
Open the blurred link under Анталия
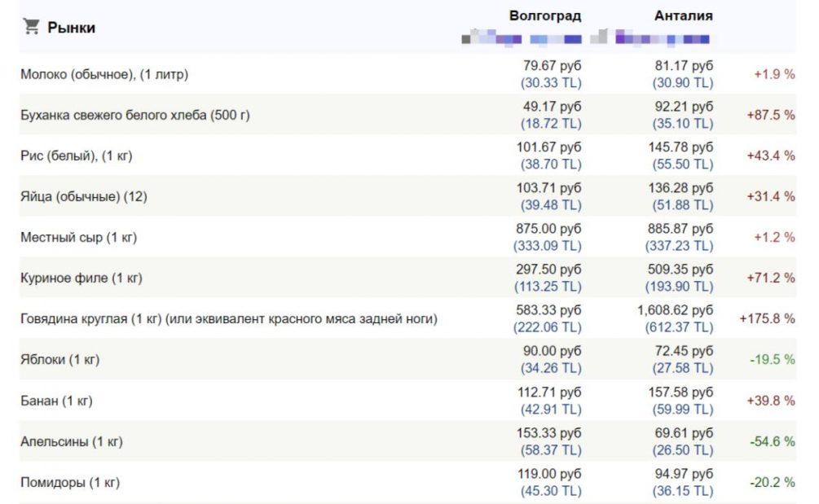(661, 38)
